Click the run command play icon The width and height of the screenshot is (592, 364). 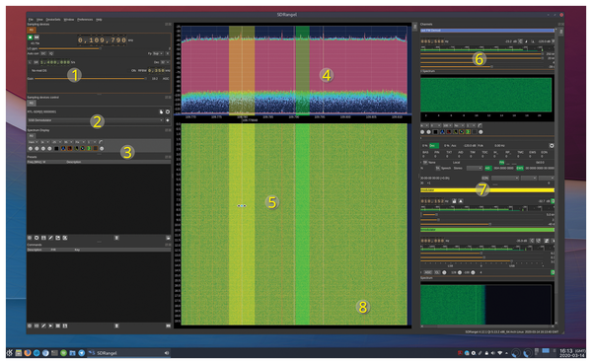point(50,326)
